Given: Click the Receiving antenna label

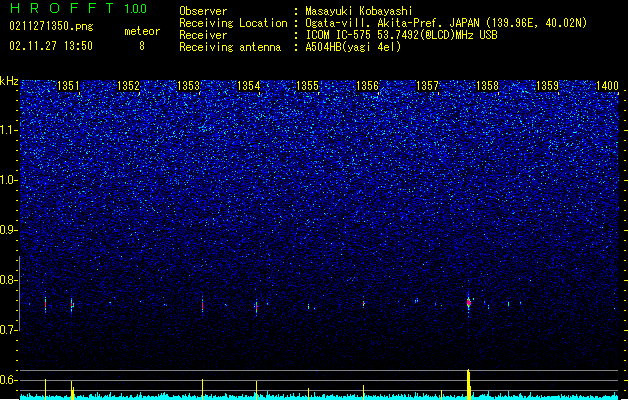Looking at the screenshot, I should click(x=230, y=47).
